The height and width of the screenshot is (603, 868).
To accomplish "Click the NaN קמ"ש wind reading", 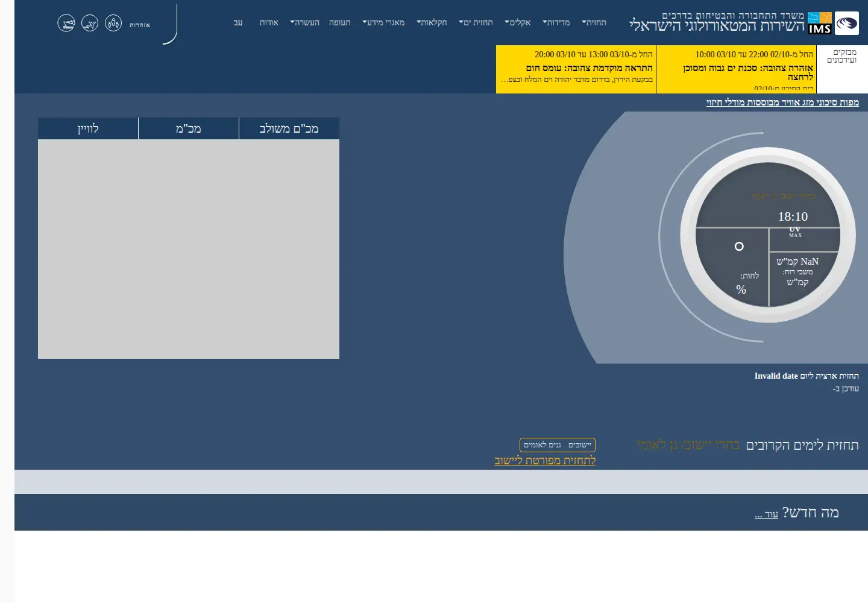I will (797, 262).
